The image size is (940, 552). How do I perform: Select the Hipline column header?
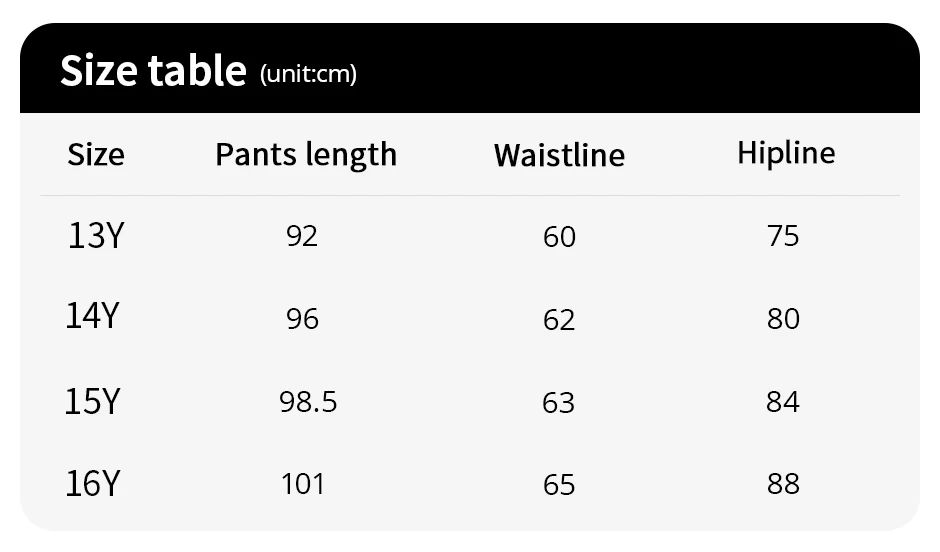[x=786, y=153]
